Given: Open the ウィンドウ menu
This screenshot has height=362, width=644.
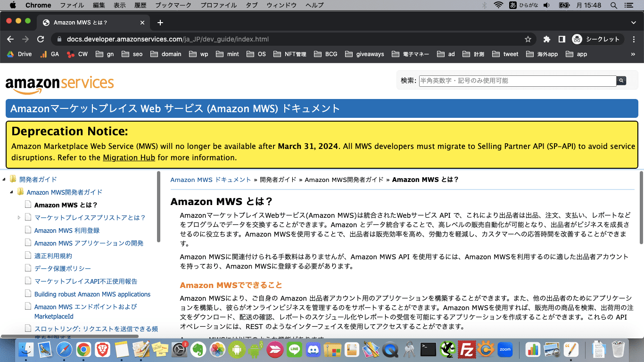Looking at the screenshot, I should [x=281, y=5].
